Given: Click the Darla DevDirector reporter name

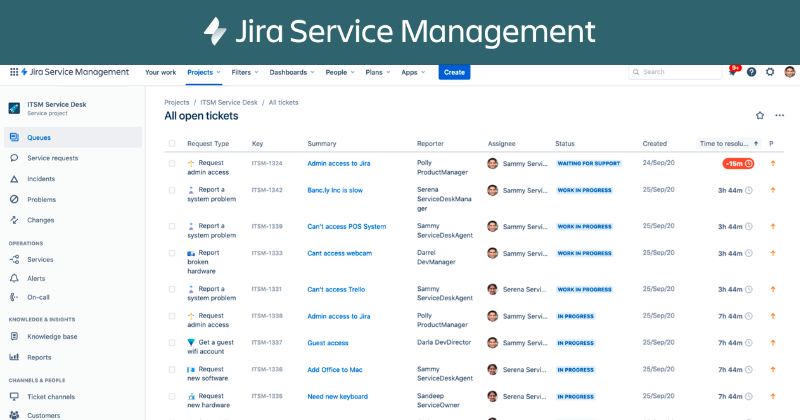Looking at the screenshot, I should coord(443,342).
